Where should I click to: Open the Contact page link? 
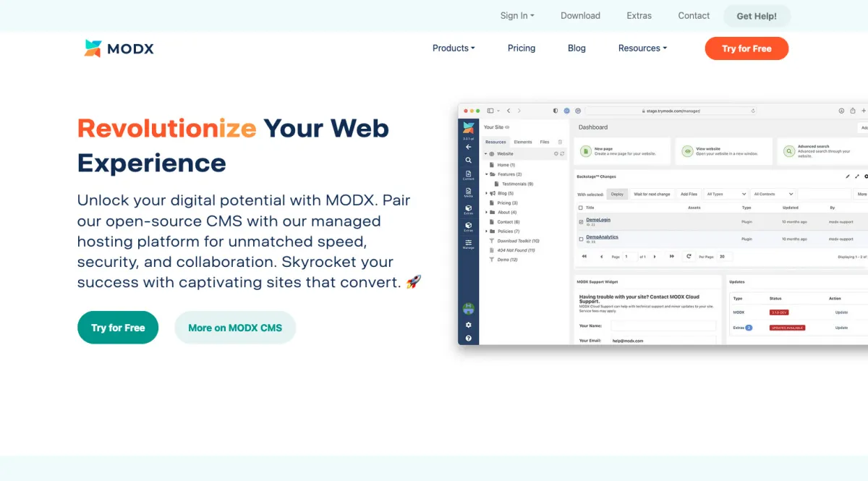pyautogui.click(x=694, y=15)
